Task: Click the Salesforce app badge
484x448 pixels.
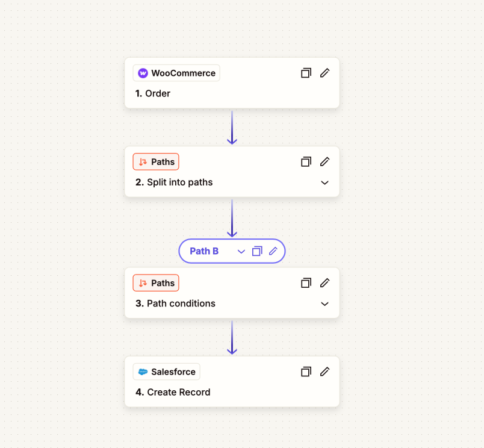Action: click(166, 372)
